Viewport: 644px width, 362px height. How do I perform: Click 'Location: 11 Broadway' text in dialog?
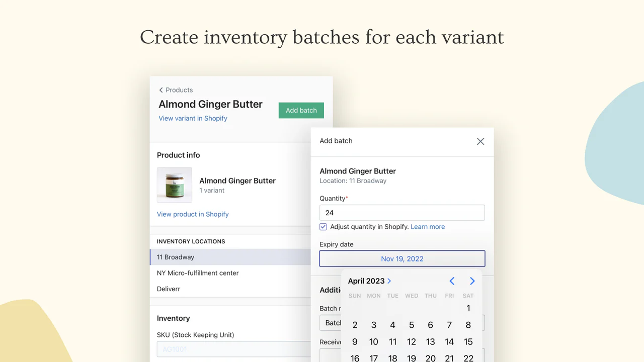click(x=353, y=181)
